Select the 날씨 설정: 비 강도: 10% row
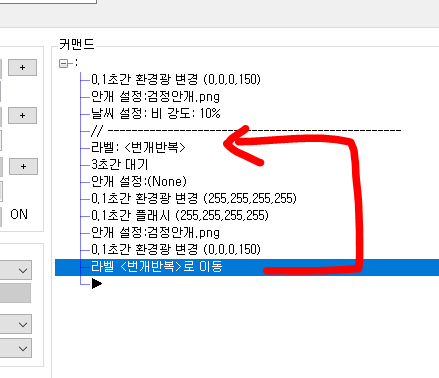Screen dimensions: 439x378 pyautogui.click(x=156, y=113)
